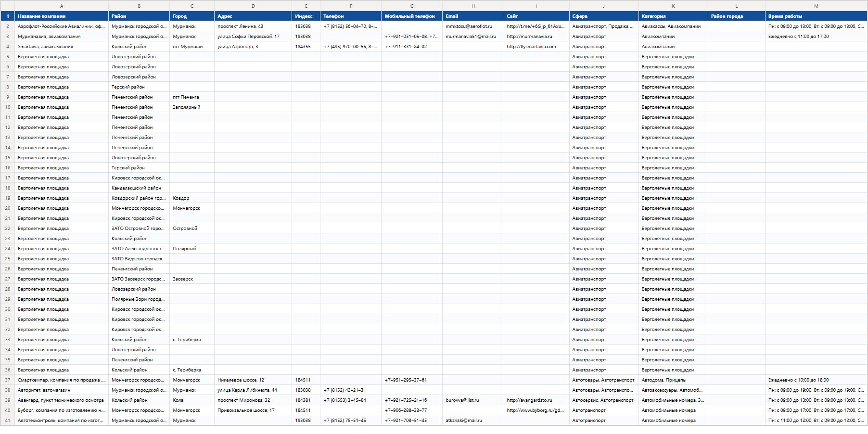Click the '+7-911-331-24-02' mobile cell
This screenshot has height=434, width=868.
(x=412, y=47)
